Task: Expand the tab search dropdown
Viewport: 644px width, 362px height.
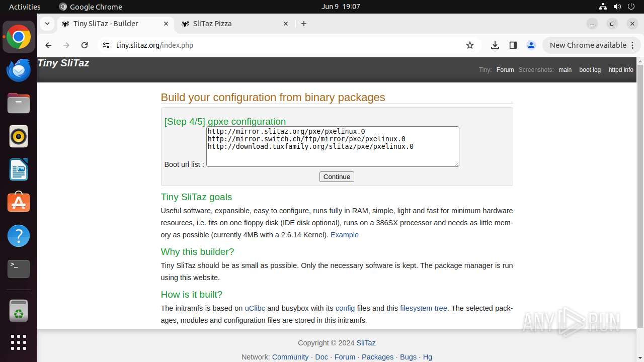Action: (x=47, y=24)
